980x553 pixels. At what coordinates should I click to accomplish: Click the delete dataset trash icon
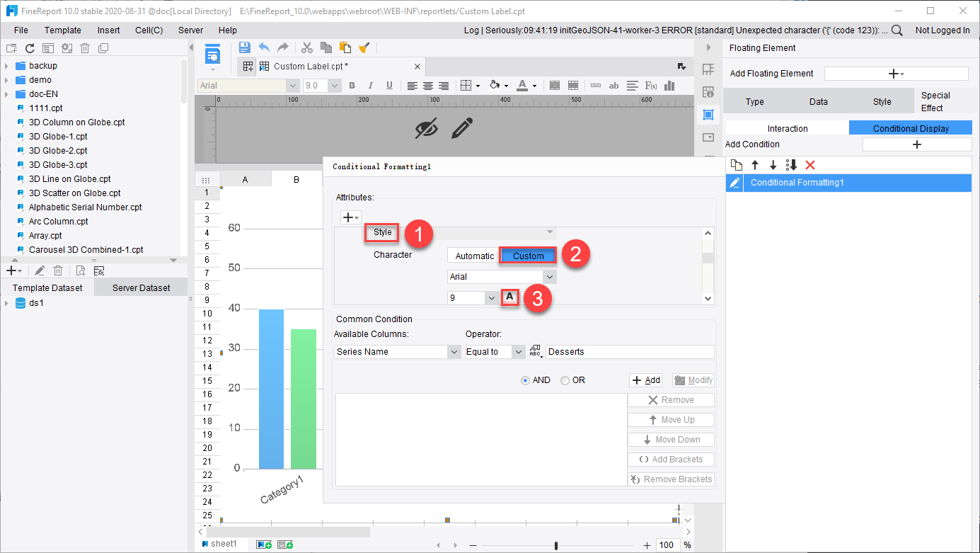coord(58,270)
